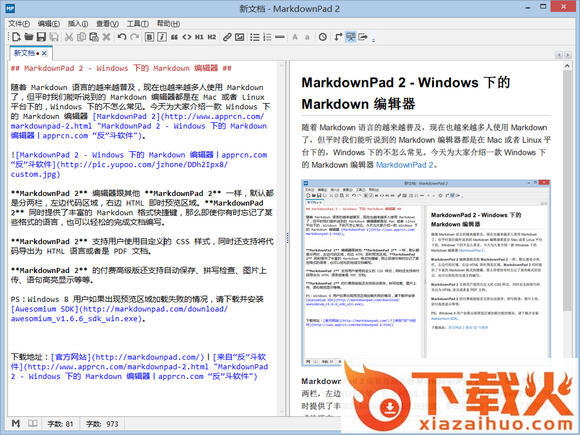This screenshot has width=580, height=435.
Task: Click the editor line starting with PS: Windows 8
Action: [x=137, y=299]
